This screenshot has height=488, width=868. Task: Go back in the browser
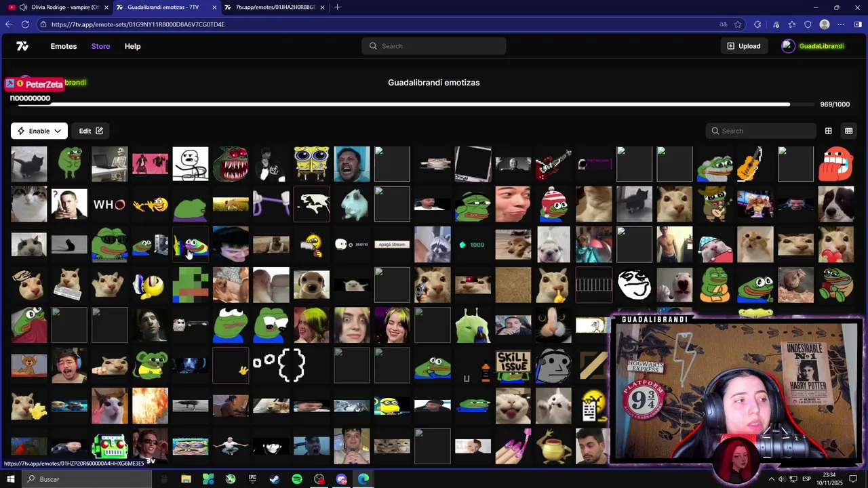(x=9, y=24)
